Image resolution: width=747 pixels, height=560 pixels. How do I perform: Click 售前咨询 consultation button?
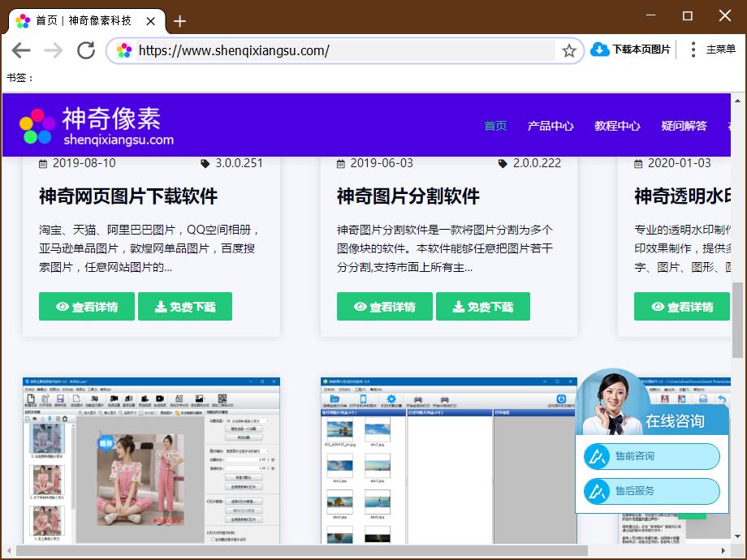click(652, 456)
